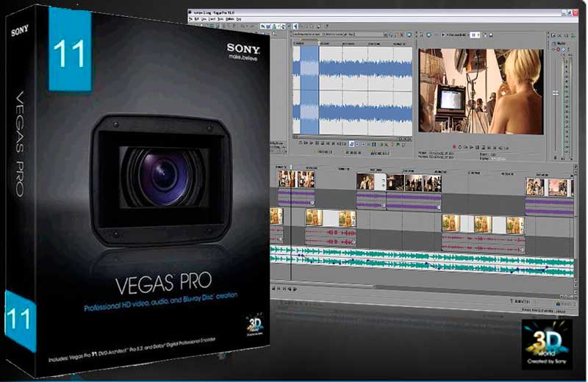The width and height of the screenshot is (588, 382).
Task: Toggle the highlighted blue icon in the trimmer transport
Action: pos(351,144)
